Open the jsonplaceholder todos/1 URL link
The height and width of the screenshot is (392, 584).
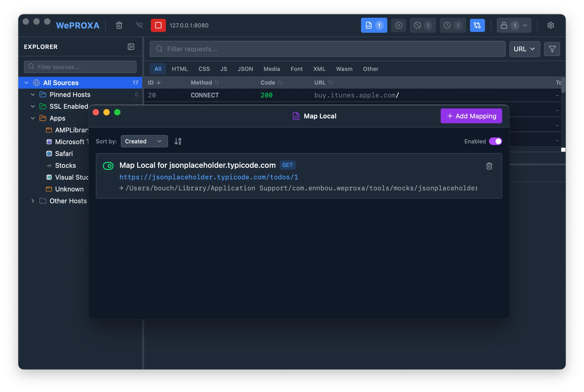pyautogui.click(x=209, y=177)
